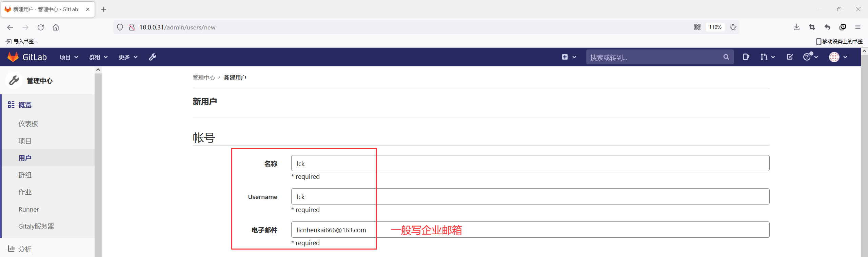Screen dimensions: 868x257
Task: Expand the 群组 navbar dropdown
Action: pos(98,57)
